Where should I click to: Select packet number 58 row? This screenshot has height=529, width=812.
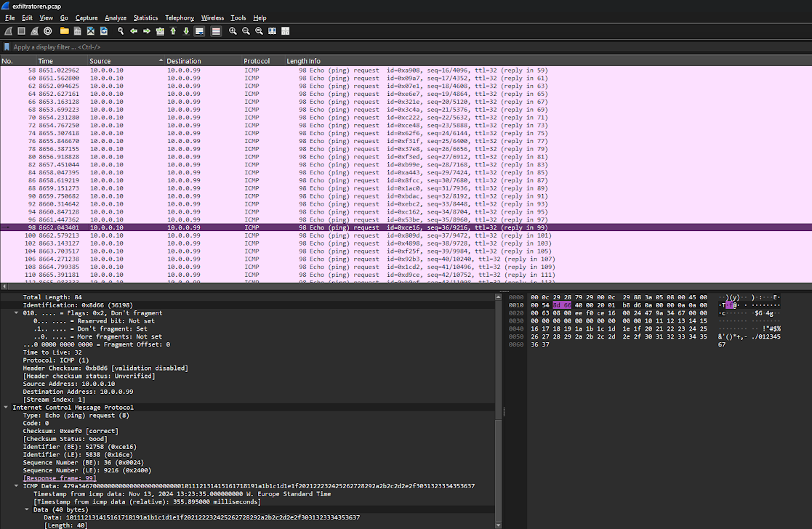pos(406,70)
